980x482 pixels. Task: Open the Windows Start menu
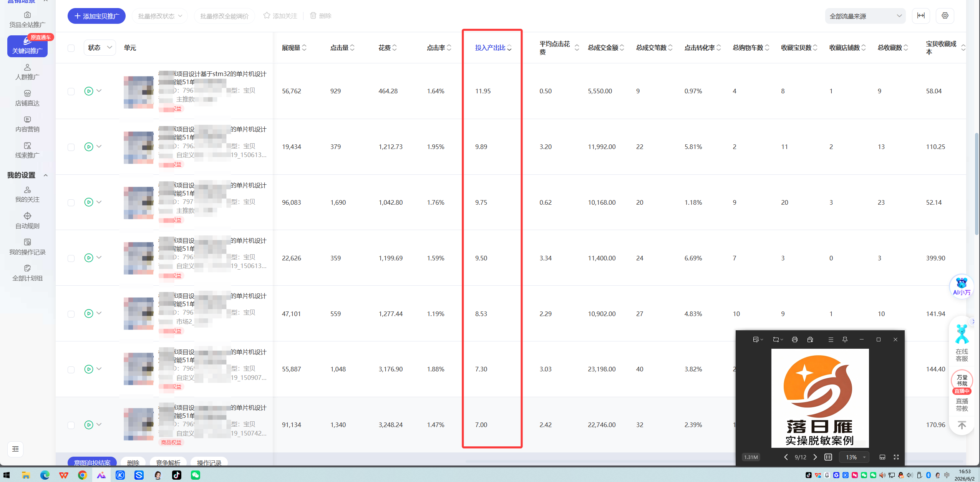tap(7, 475)
